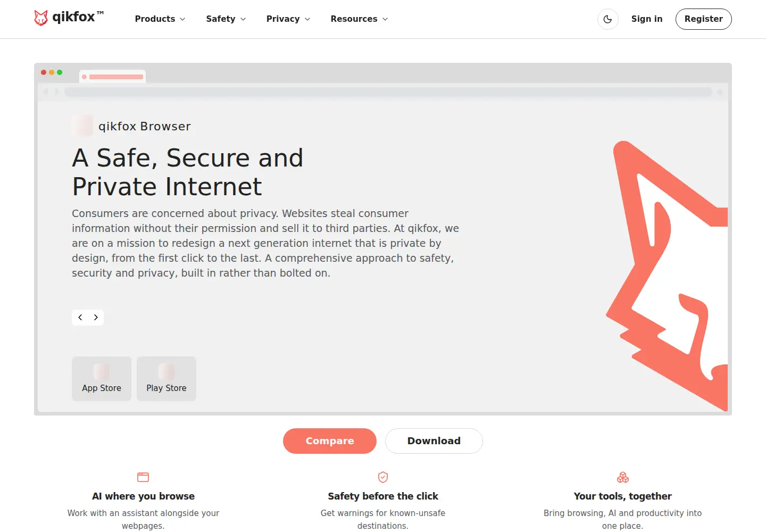Screen dimensions: 766x532
Task: Click the 'qikfox Browser' label text
Action: coord(145,127)
